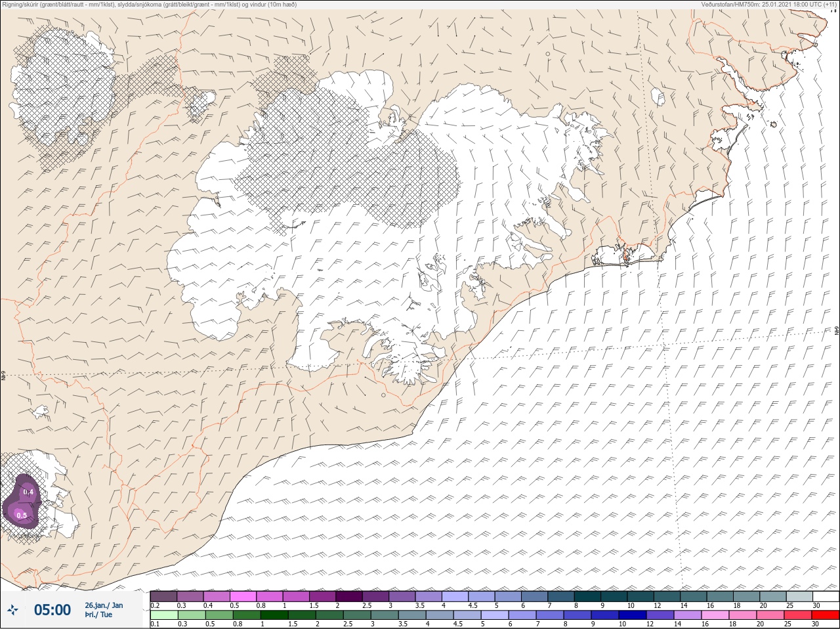840x629 pixels.
Task: Click the dark purple upper swatch between 2 and 2.5
Action: click(350, 596)
